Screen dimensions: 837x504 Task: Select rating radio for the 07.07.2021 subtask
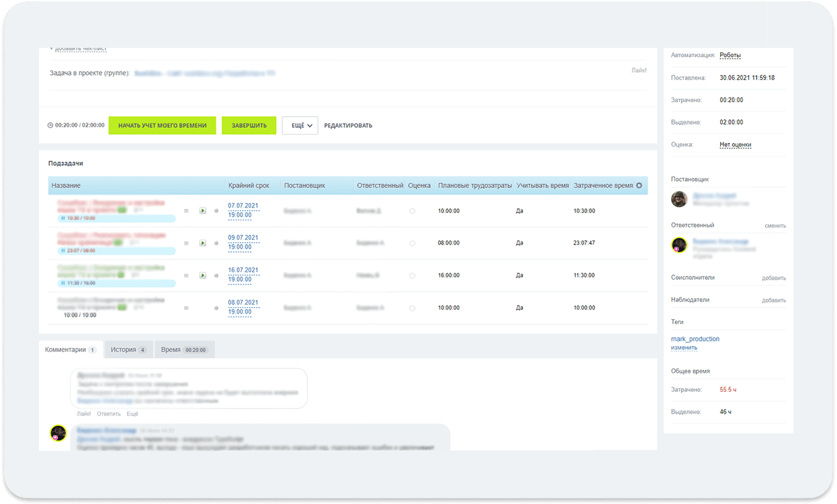[x=412, y=211]
